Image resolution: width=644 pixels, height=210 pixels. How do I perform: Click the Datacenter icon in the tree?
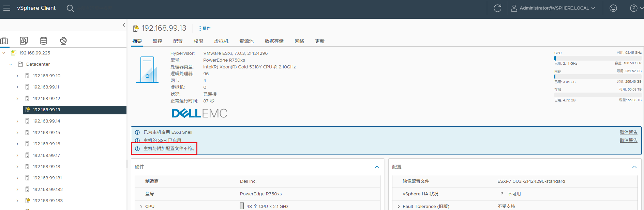click(20, 64)
